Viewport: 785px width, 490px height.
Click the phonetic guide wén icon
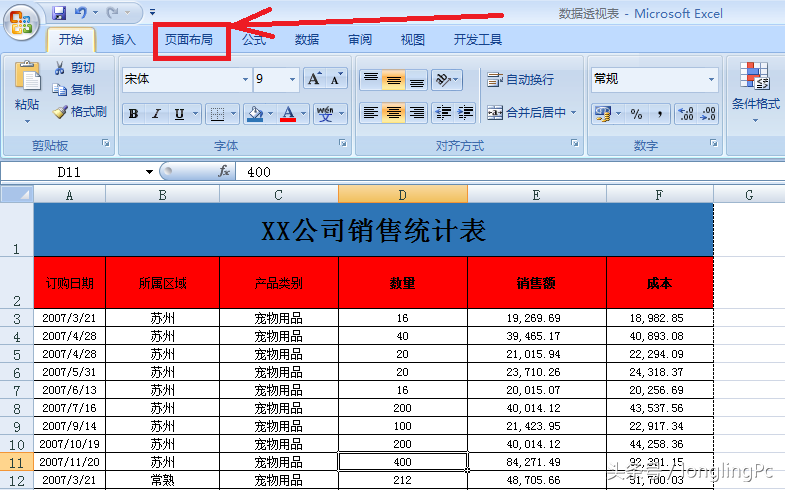pyautogui.click(x=325, y=114)
